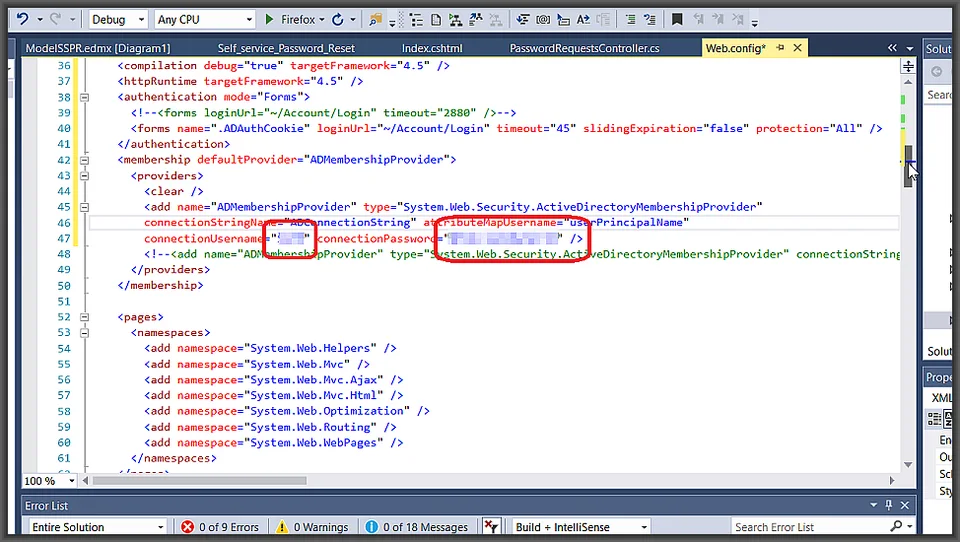Viewport: 960px width, 542px height.
Task: Collapse the providers node at line 43
Action: coord(84,176)
